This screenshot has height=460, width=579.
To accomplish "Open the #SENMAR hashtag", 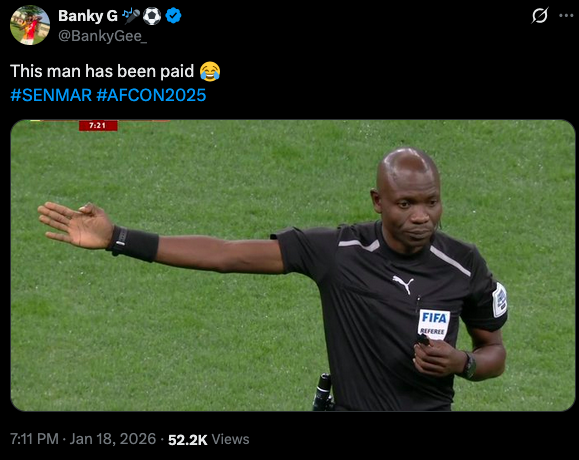I will tap(51, 95).
